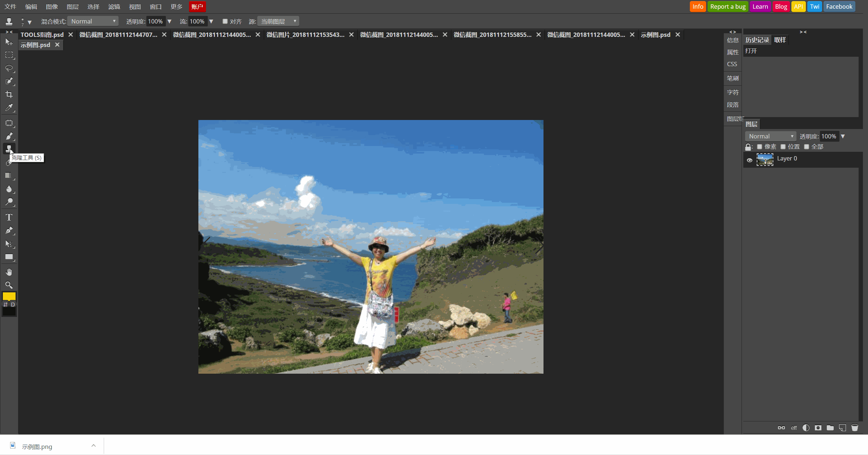Toggle layer lock icon
868x455 pixels.
[748, 146]
